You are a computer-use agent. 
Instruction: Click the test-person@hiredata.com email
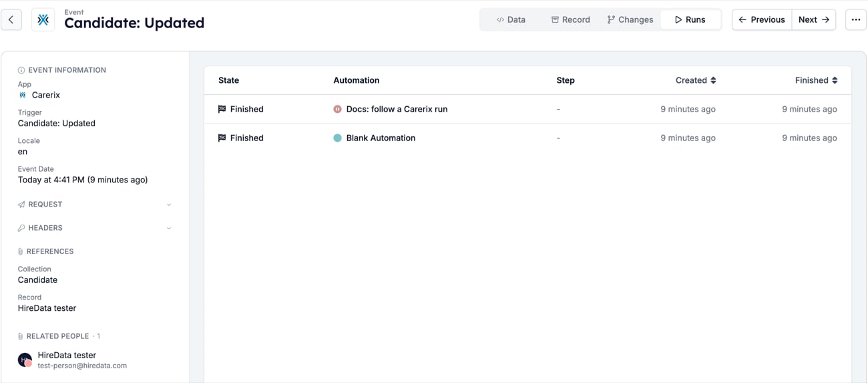pyautogui.click(x=82, y=366)
